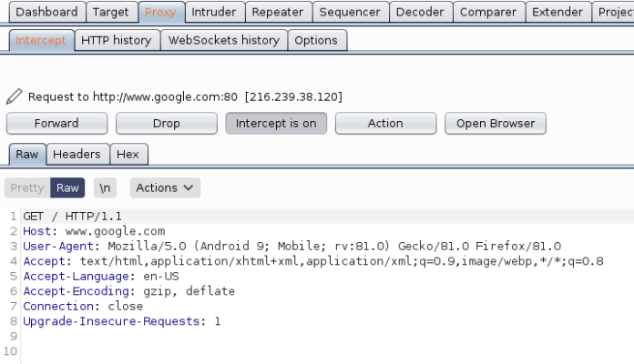Toggle the Intercept is on button

pyautogui.click(x=276, y=123)
